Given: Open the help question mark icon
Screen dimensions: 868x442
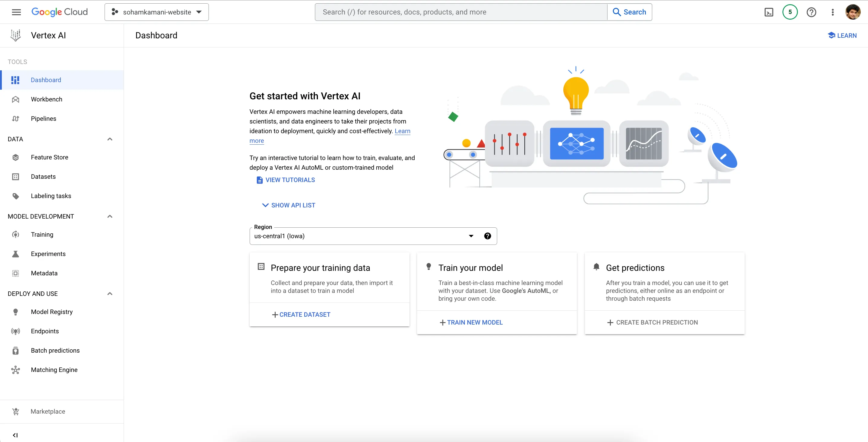Looking at the screenshot, I should [811, 12].
